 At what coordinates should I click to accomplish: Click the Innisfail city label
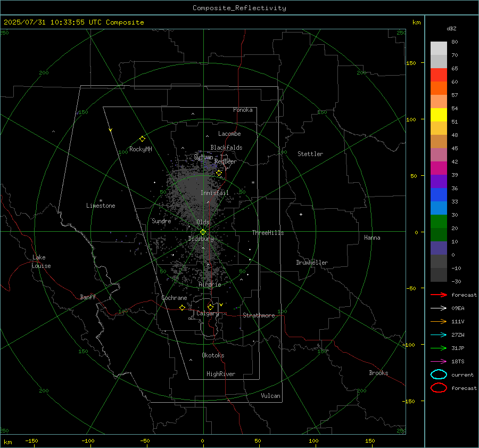point(214,193)
